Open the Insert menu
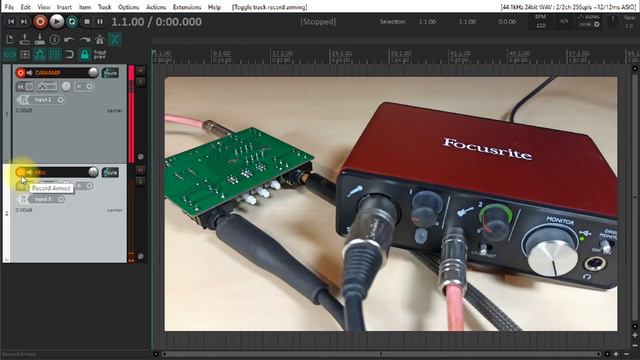 (x=64, y=7)
